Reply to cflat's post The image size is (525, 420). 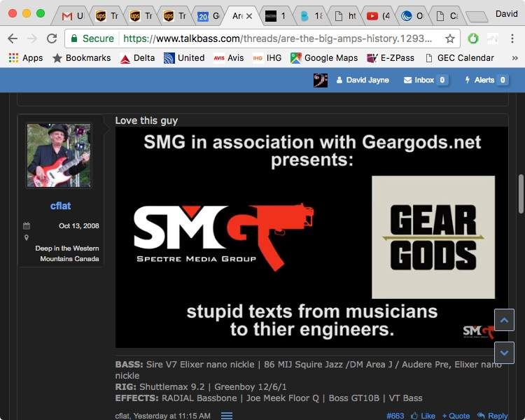click(493, 416)
